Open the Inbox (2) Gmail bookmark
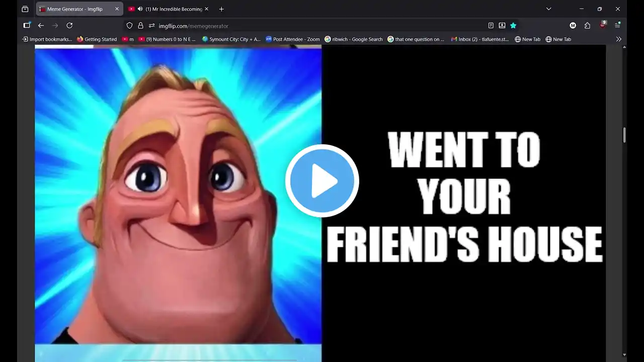644x362 pixels. click(480, 39)
